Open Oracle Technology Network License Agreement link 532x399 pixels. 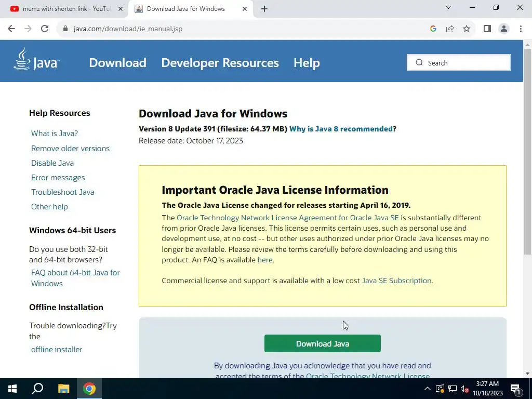(x=288, y=218)
